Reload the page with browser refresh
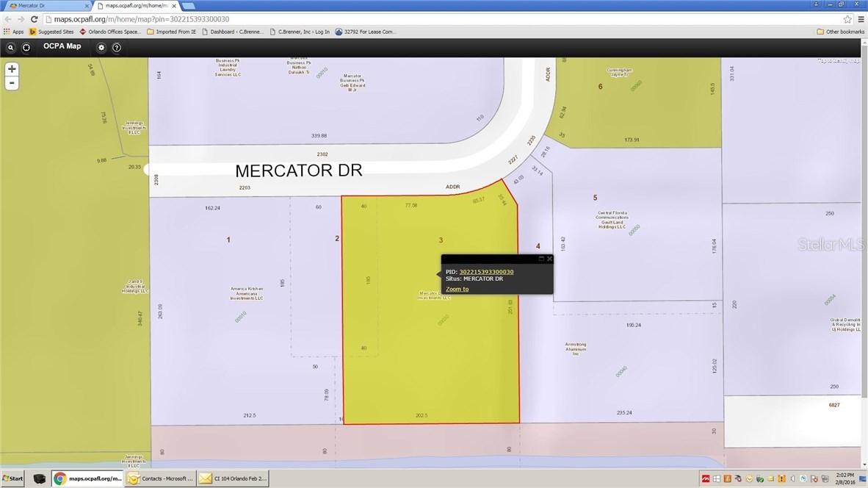 point(34,19)
